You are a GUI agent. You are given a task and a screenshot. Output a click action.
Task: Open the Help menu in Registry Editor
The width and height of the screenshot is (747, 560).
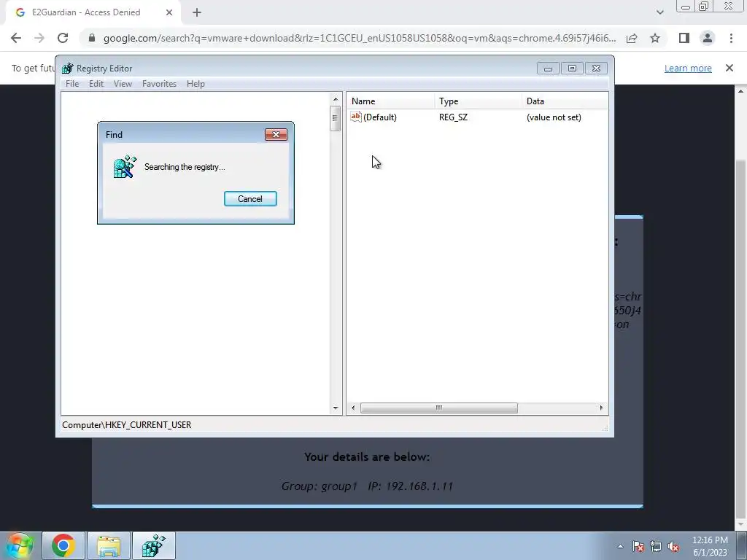click(x=196, y=84)
